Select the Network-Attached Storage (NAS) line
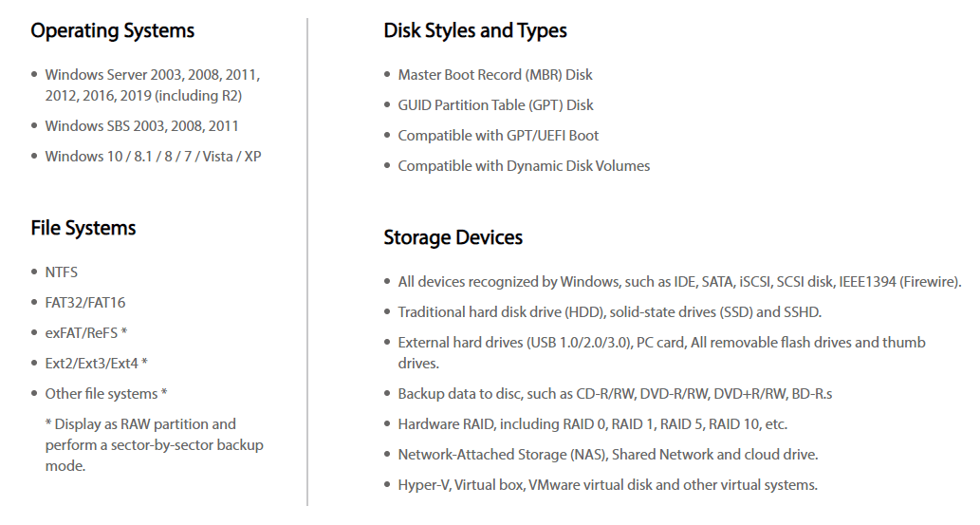This screenshot has height=525, width=980. point(607,455)
